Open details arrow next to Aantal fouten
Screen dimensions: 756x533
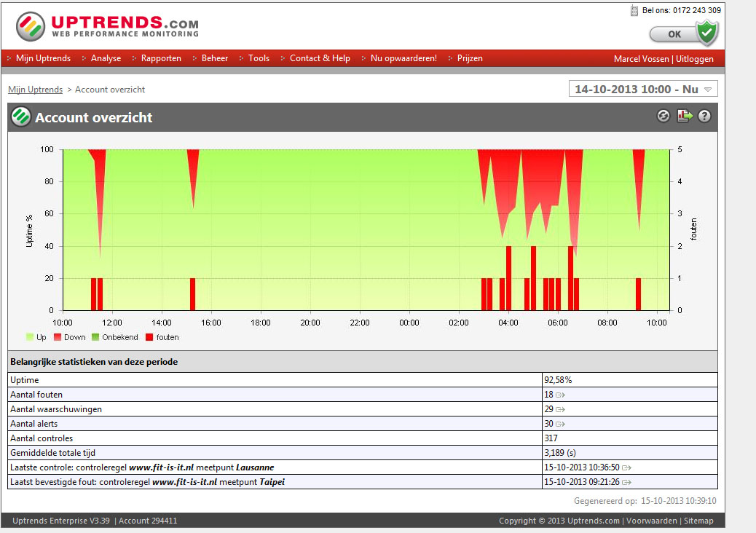[561, 395]
